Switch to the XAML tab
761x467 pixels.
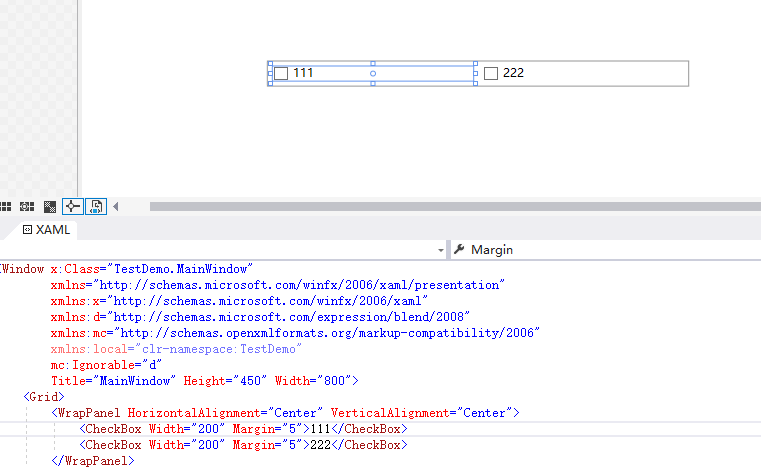(47, 230)
